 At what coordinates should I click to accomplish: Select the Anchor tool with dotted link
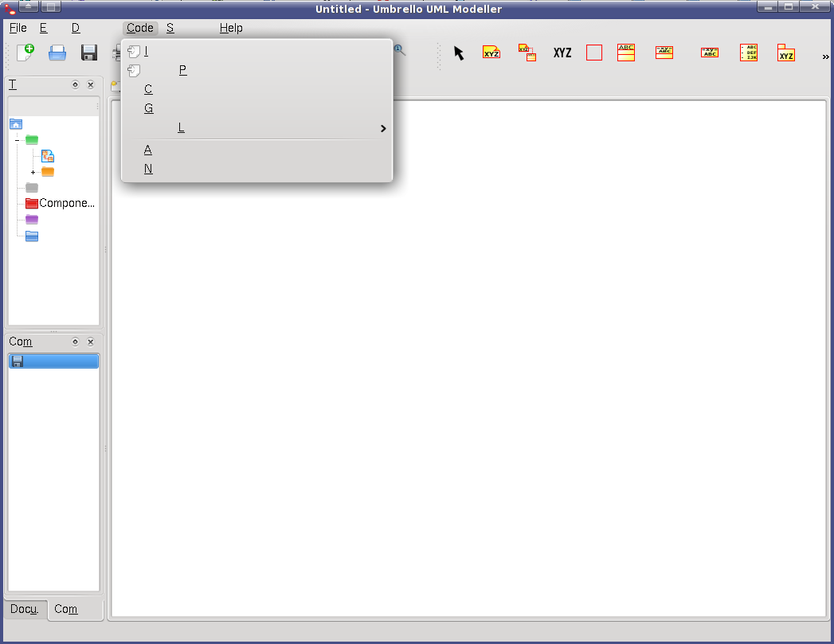527,53
